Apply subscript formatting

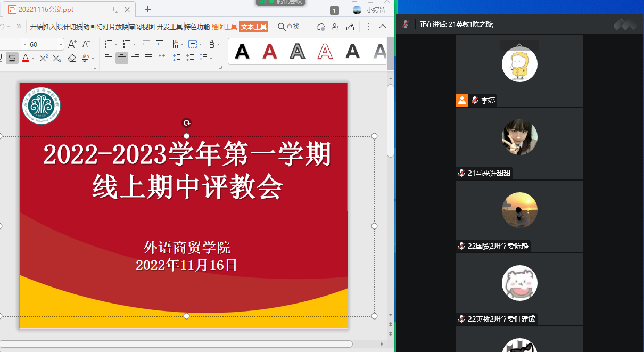click(57, 58)
